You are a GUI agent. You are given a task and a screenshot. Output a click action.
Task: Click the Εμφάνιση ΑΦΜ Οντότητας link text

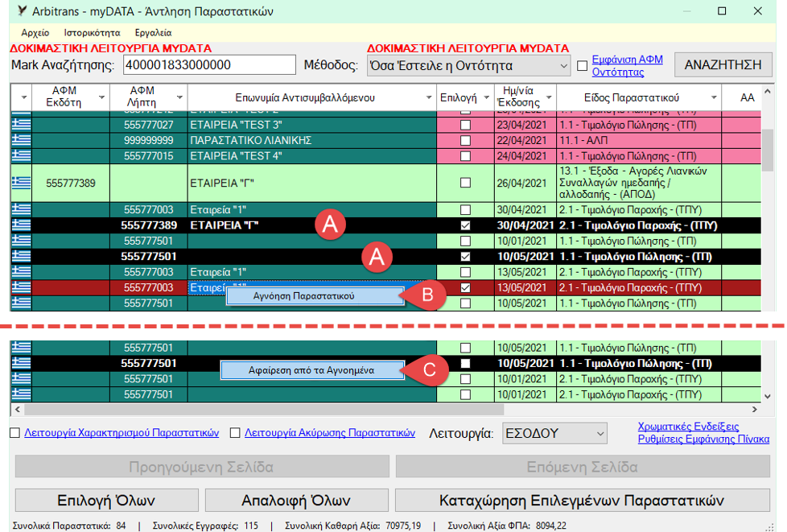pyautogui.click(x=628, y=66)
